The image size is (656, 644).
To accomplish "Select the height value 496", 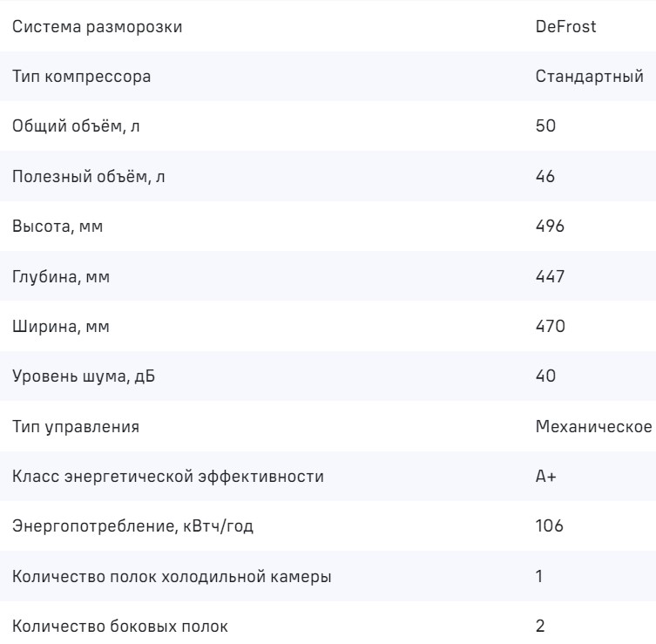I will pyautogui.click(x=551, y=227).
